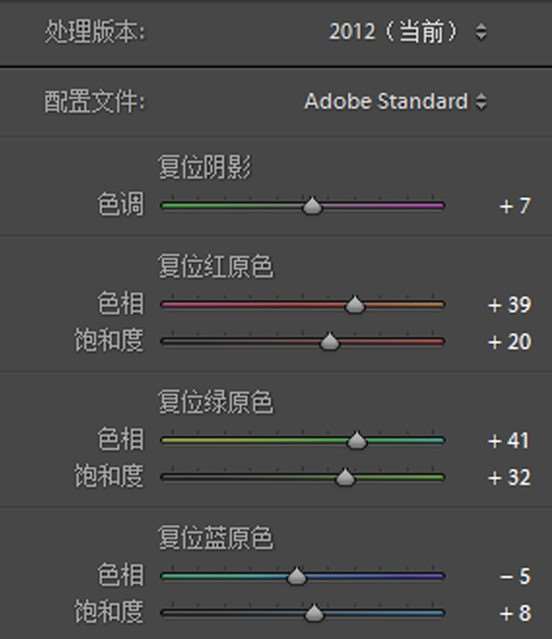Click the shadows tint value +7

click(x=515, y=206)
